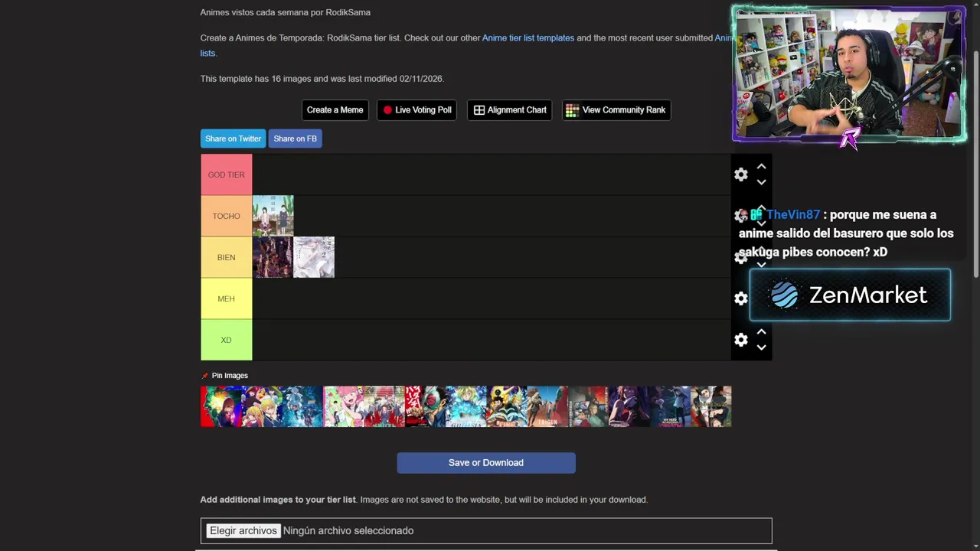Open the Alignment Chart view
980x551 pixels.
pyautogui.click(x=509, y=110)
